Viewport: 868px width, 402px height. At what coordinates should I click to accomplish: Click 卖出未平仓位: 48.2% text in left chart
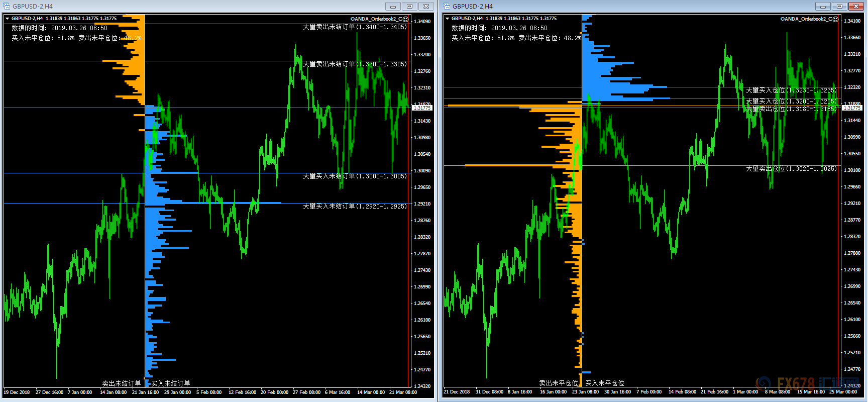[x=110, y=38]
